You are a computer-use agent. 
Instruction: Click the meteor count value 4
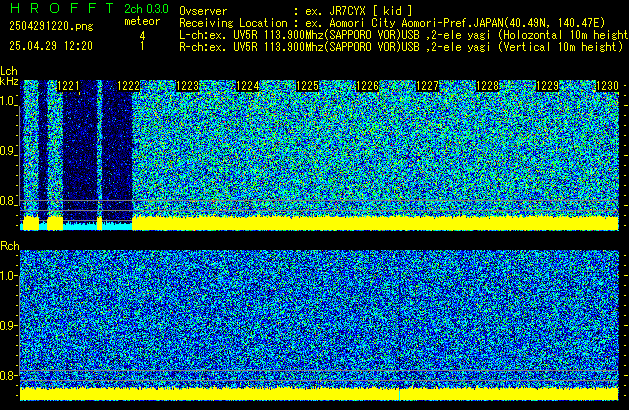coord(142,36)
